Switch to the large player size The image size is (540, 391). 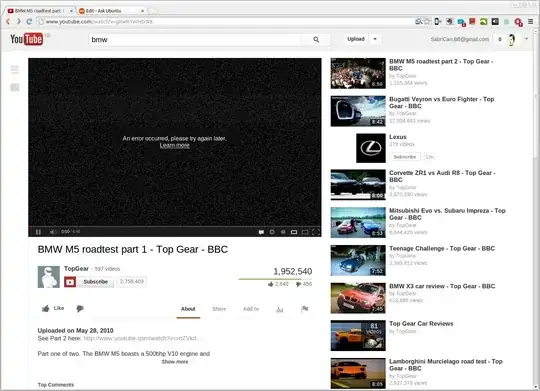coord(305,232)
